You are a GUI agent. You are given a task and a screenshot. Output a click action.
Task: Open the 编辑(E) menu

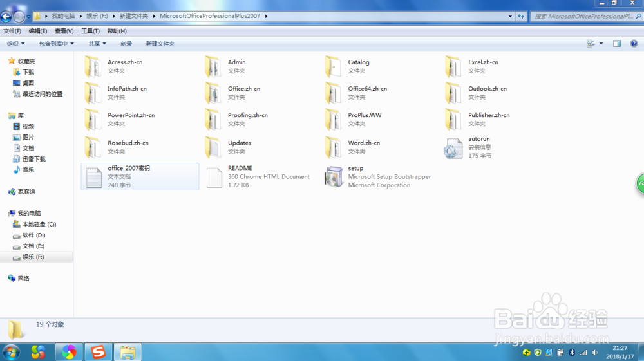[38, 31]
